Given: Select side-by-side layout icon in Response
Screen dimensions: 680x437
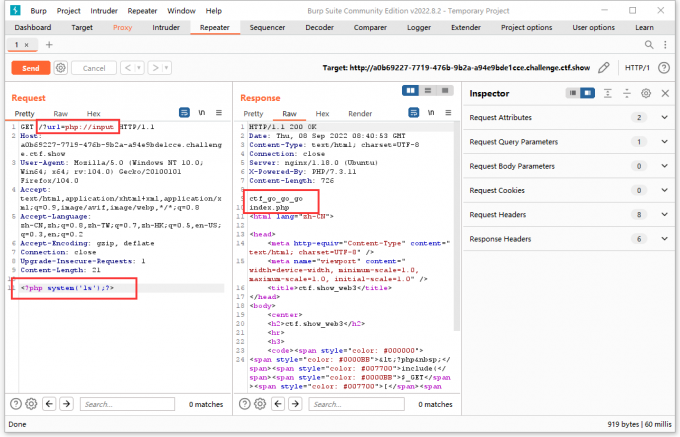Looking at the screenshot, I should (410, 90).
